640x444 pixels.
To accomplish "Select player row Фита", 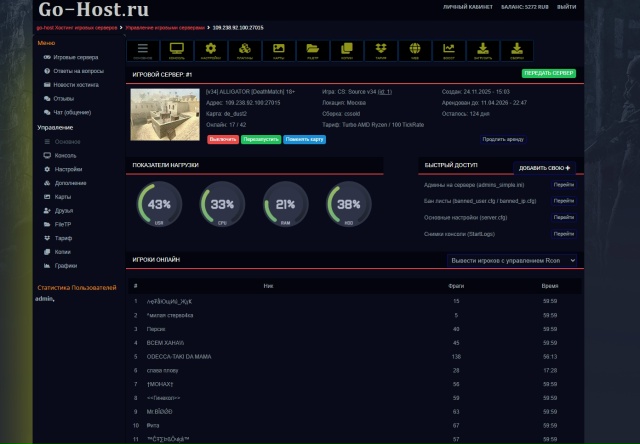I will click(355, 426).
